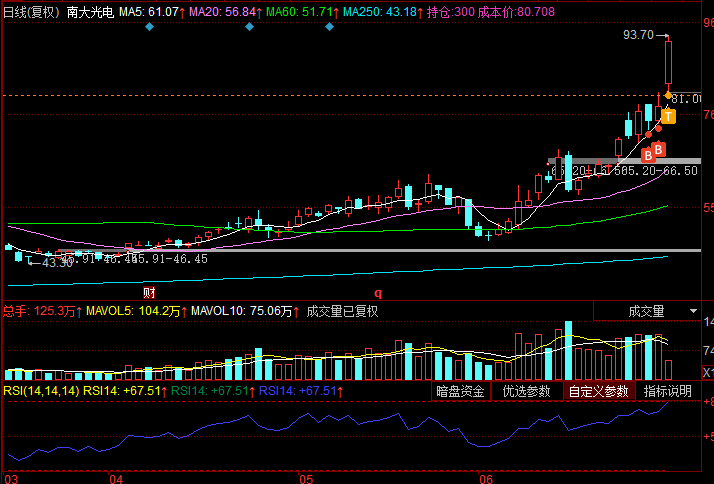Open the red q event marker

378,293
